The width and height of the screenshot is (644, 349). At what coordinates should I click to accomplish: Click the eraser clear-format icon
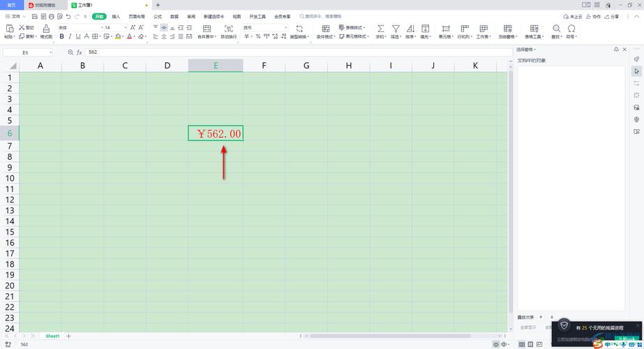(141, 36)
